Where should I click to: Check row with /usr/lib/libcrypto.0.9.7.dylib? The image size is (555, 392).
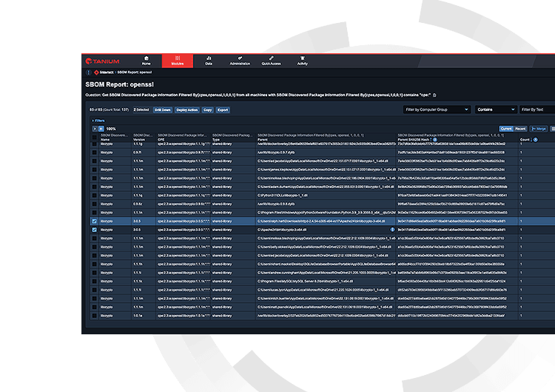click(94, 152)
